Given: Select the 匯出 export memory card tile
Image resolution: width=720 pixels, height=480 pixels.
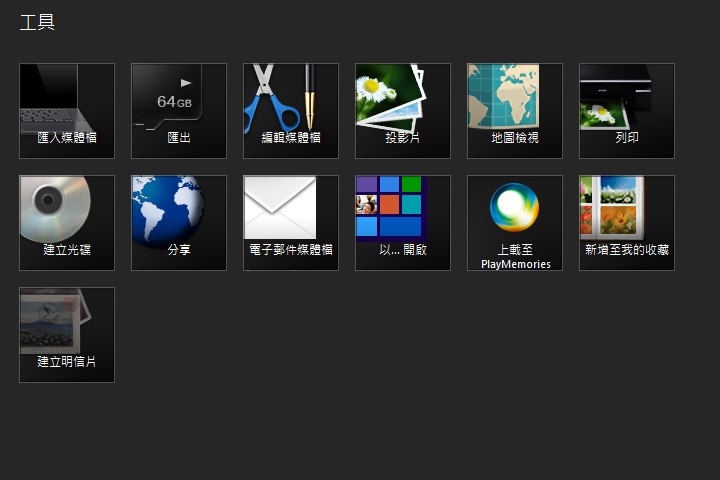Looking at the screenshot, I should point(179,111).
